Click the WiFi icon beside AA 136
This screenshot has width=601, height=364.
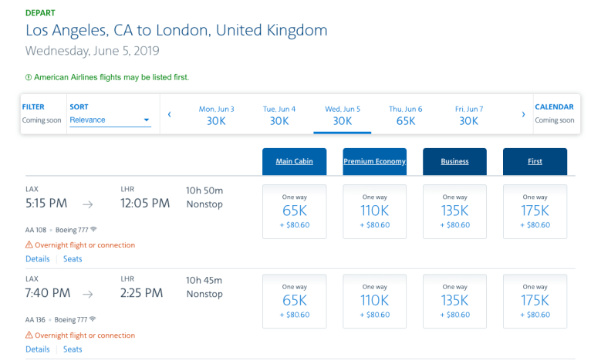coord(94,319)
